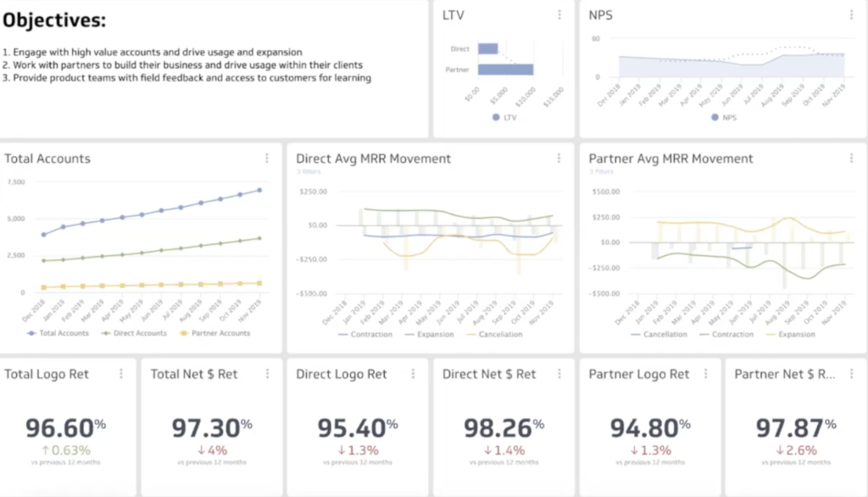Viewport: 868px width, 497px height.
Task: Open the Direct Net $ Ret tile menu
Action: pyautogui.click(x=559, y=373)
